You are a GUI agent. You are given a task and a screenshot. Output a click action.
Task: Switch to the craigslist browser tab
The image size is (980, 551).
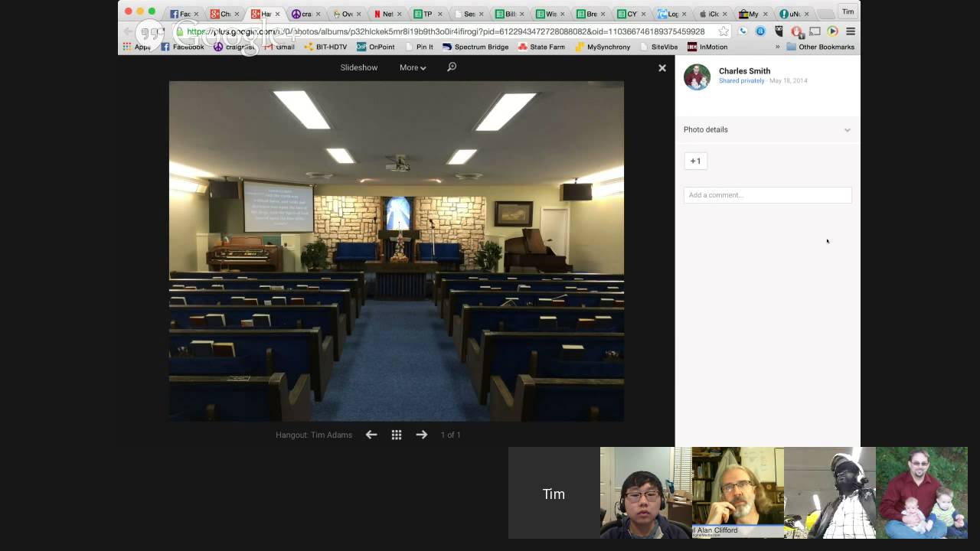point(305,14)
